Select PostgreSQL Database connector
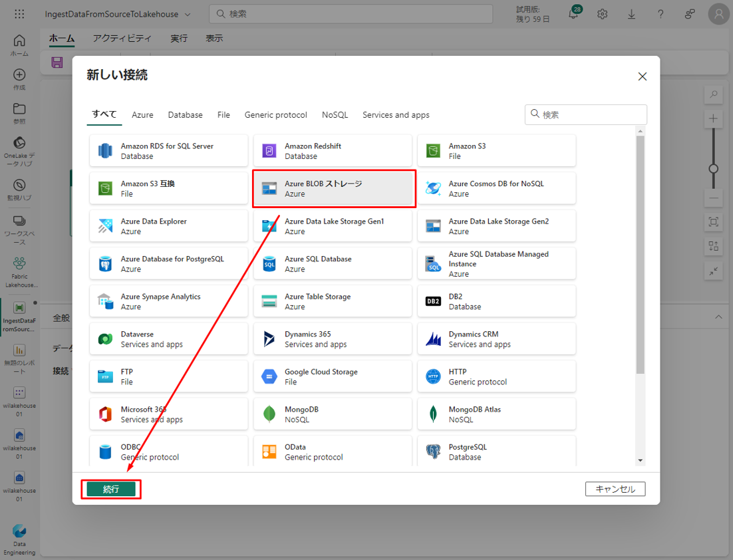 click(x=496, y=451)
